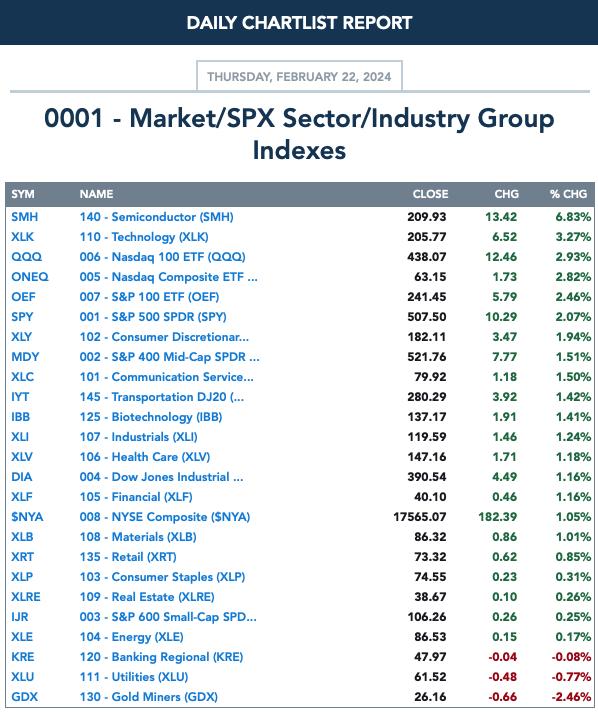
Task: Open the SMH symbol link
Action: [25, 217]
